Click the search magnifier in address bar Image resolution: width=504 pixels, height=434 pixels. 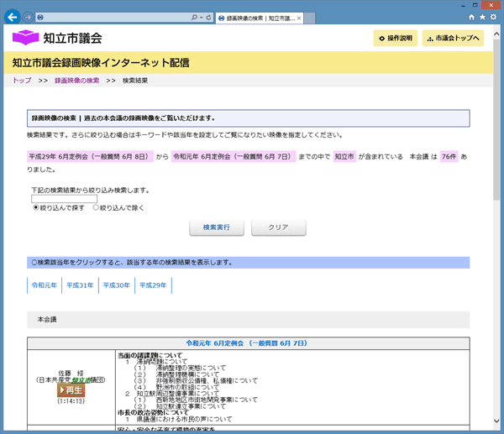pos(194,18)
